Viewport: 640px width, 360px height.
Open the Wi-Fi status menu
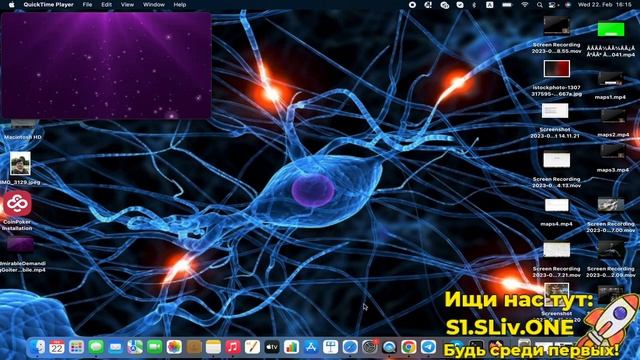(x=524, y=5)
